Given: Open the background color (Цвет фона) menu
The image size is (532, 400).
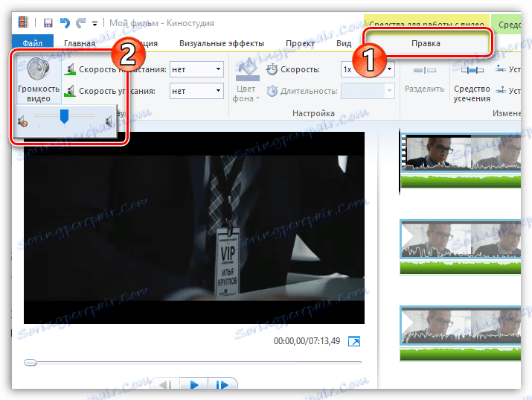Looking at the screenshot, I should click(x=246, y=80).
